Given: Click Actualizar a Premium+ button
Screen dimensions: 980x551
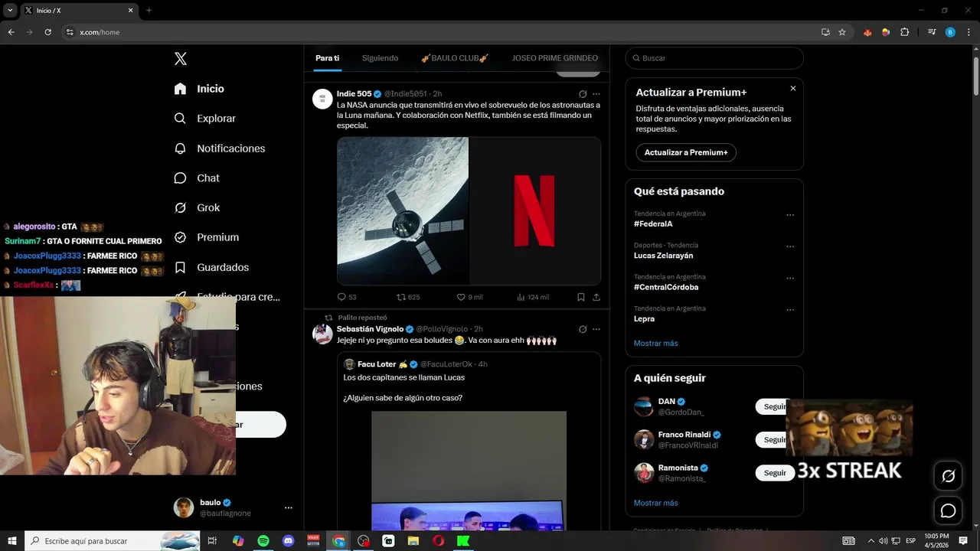Looking at the screenshot, I should point(686,152).
